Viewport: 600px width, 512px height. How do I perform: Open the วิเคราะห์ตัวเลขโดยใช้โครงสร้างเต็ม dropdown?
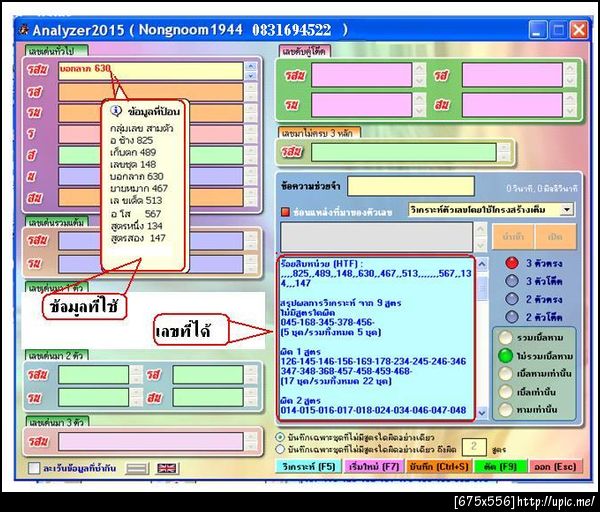tap(567, 209)
